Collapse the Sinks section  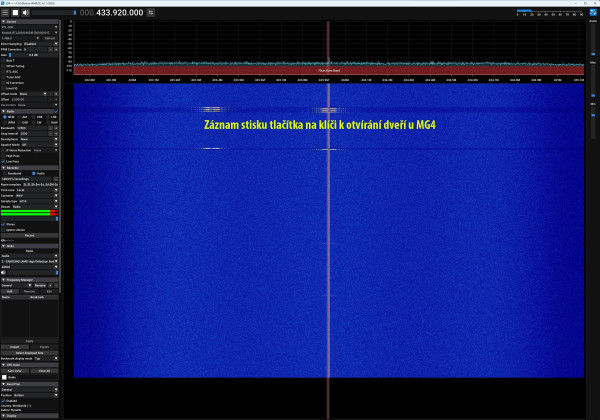[29, 246]
